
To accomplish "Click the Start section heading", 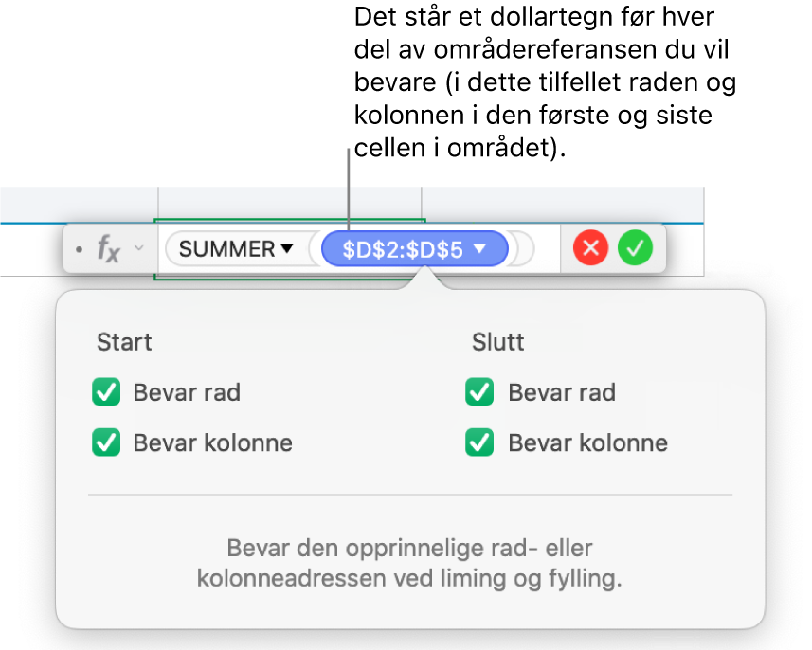I will 124,342.
